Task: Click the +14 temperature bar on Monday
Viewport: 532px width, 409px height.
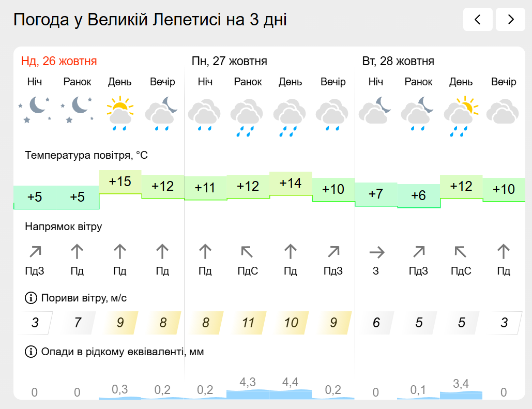Action: point(291,184)
